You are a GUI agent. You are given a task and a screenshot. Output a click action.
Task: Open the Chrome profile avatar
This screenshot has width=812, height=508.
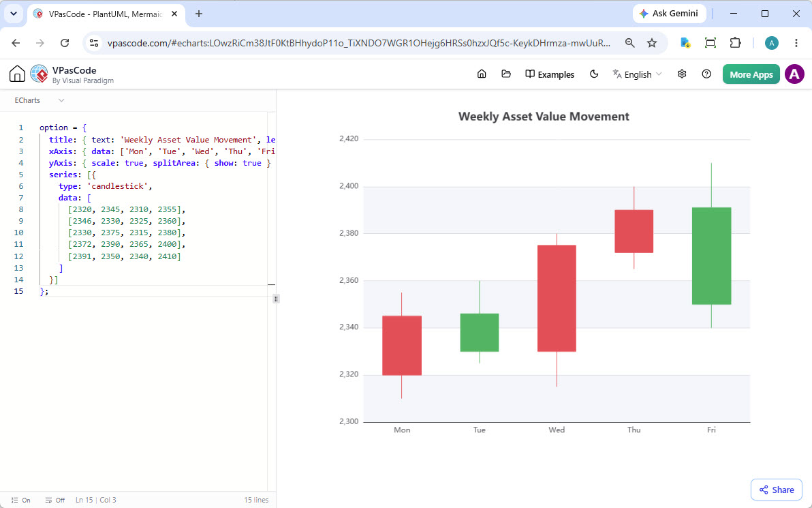pyautogui.click(x=772, y=43)
